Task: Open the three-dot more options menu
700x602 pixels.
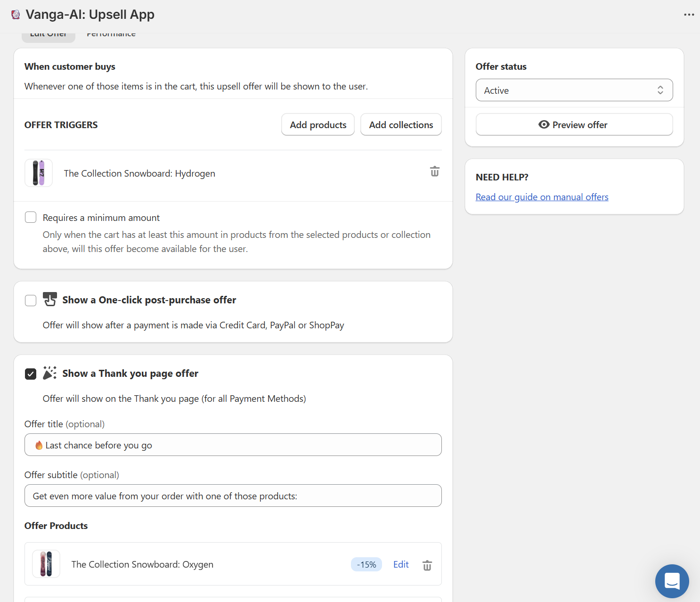Action: point(689,15)
